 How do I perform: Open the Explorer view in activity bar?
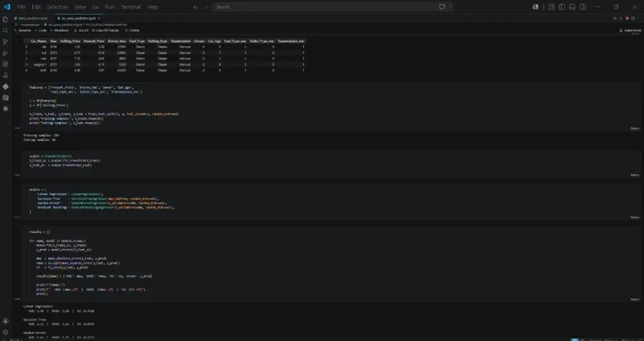[5, 19]
